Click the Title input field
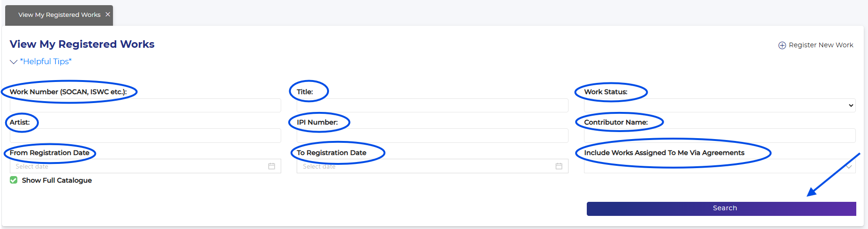The image size is (868, 229). point(432,105)
